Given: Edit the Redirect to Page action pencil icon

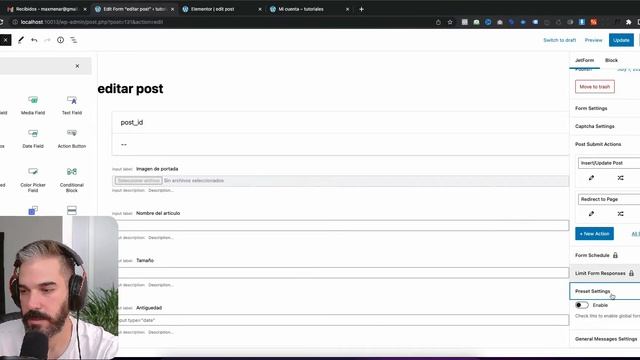Looking at the screenshot, I should (x=591, y=214).
